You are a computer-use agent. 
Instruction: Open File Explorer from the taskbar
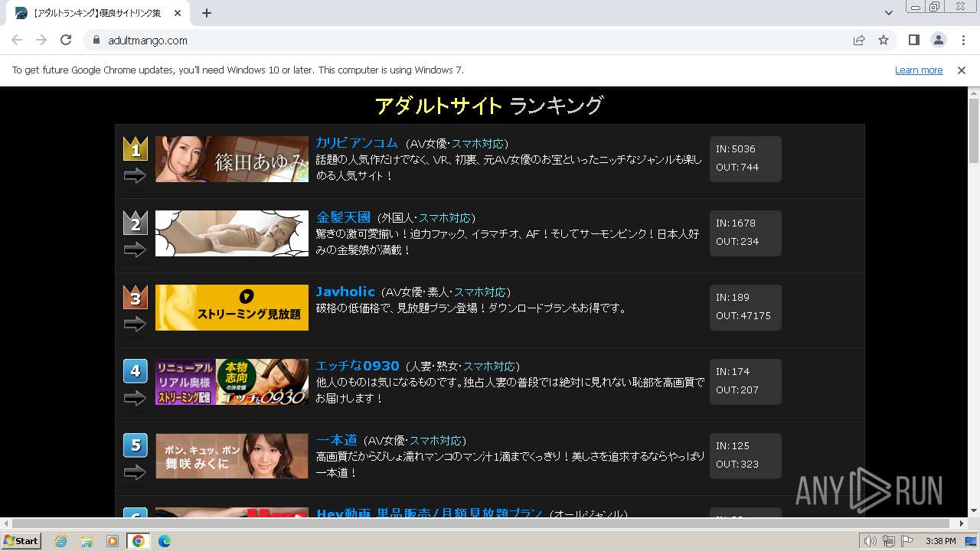[x=87, y=541]
